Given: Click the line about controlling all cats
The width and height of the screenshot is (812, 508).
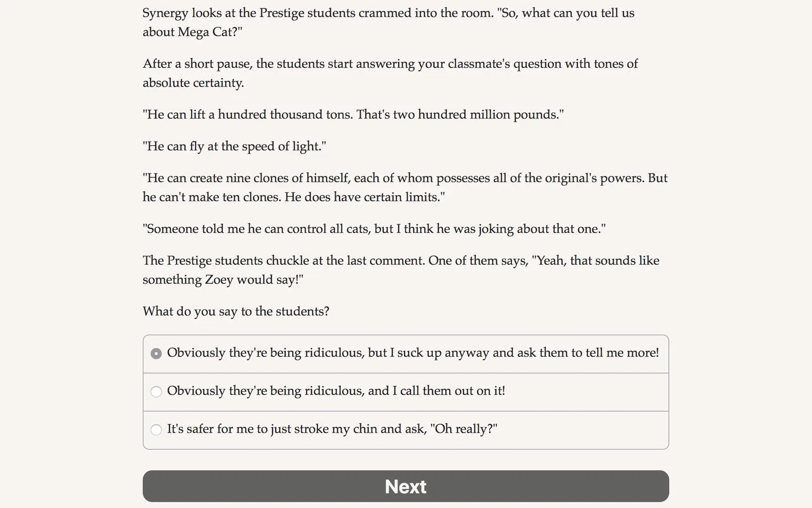Looking at the screenshot, I should [x=374, y=229].
